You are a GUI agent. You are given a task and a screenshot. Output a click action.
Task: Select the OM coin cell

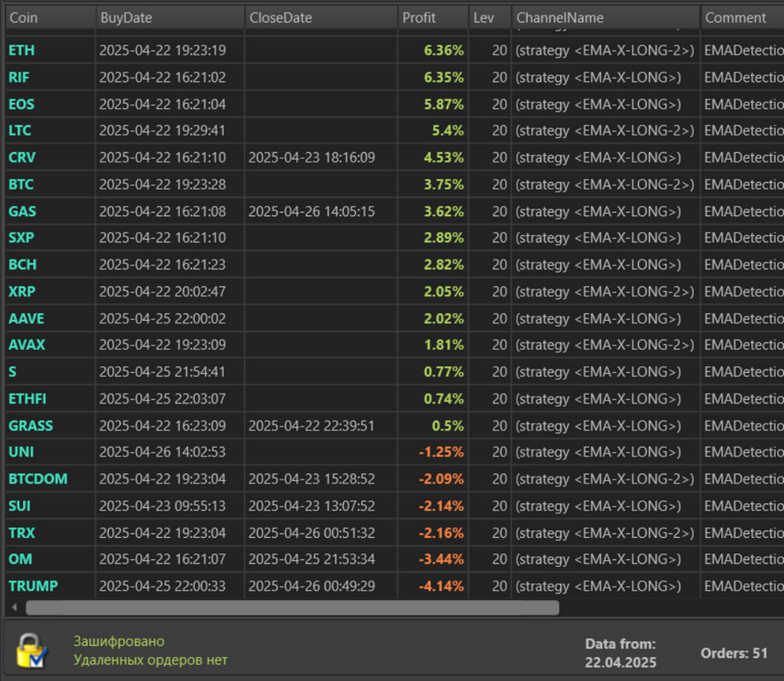50,559
